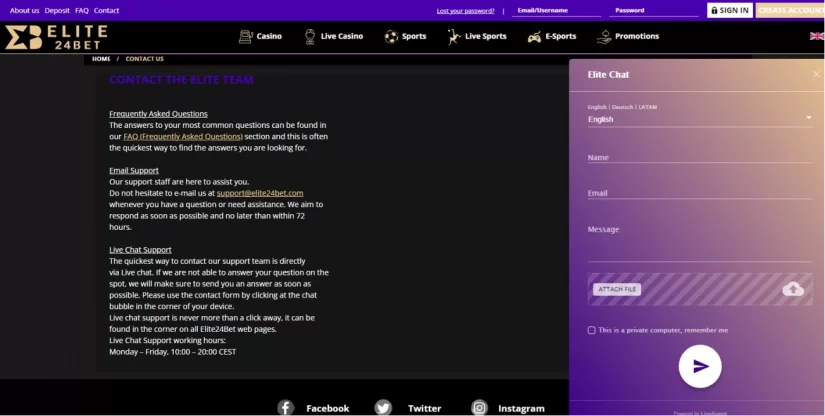Click the Live Sports player icon
Viewport: 825px width, 416px height.
453,37
